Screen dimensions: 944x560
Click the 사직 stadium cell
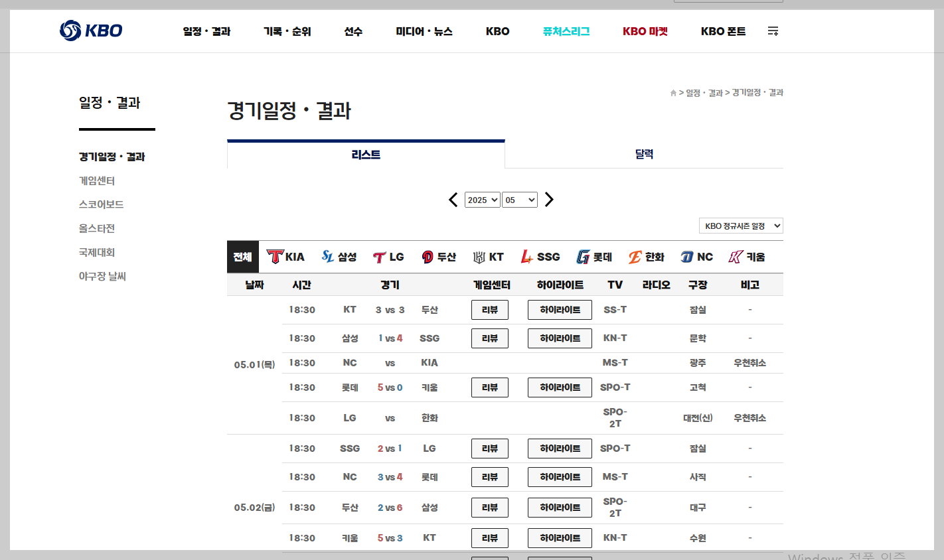pos(698,477)
